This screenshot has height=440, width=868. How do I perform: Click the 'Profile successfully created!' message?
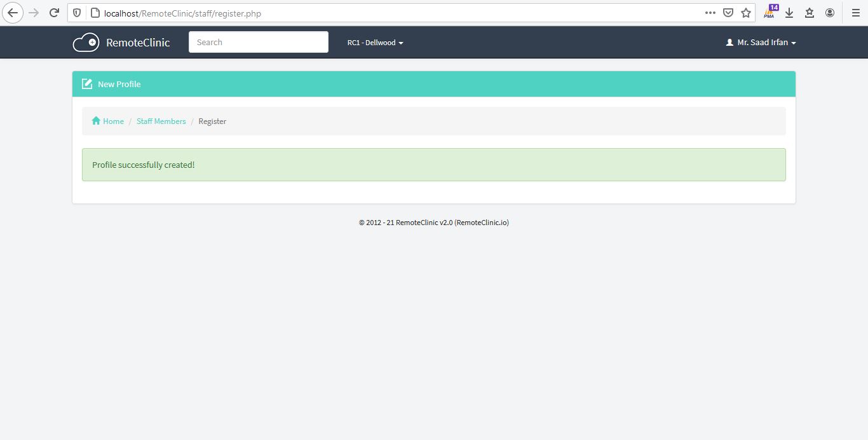pos(144,165)
